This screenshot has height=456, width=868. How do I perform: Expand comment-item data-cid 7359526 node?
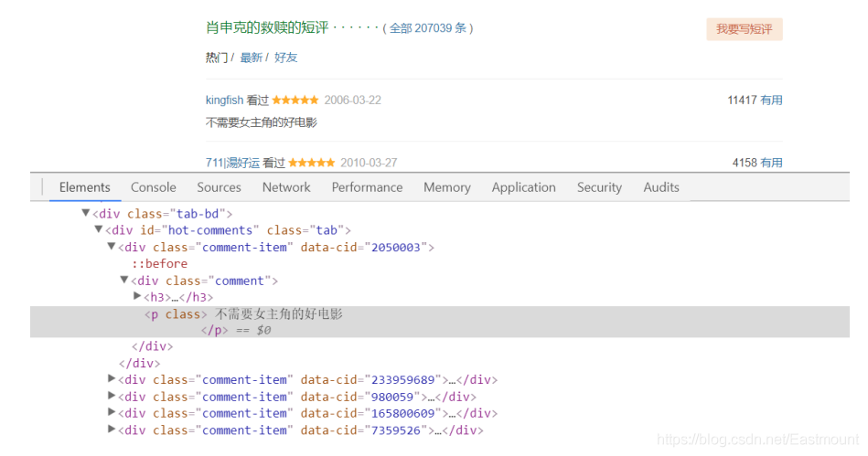[x=112, y=429]
